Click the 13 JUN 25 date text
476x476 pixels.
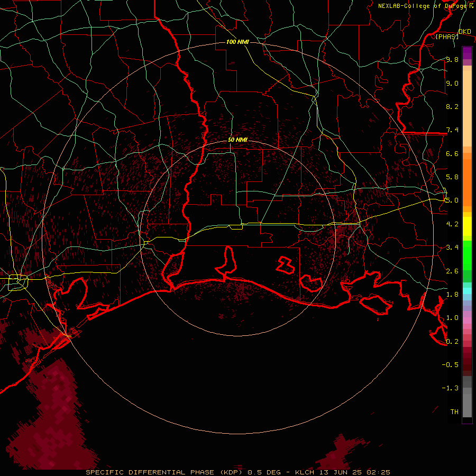point(341,472)
